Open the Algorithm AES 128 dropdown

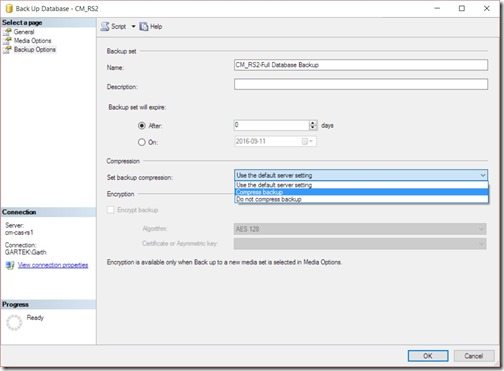(360, 229)
